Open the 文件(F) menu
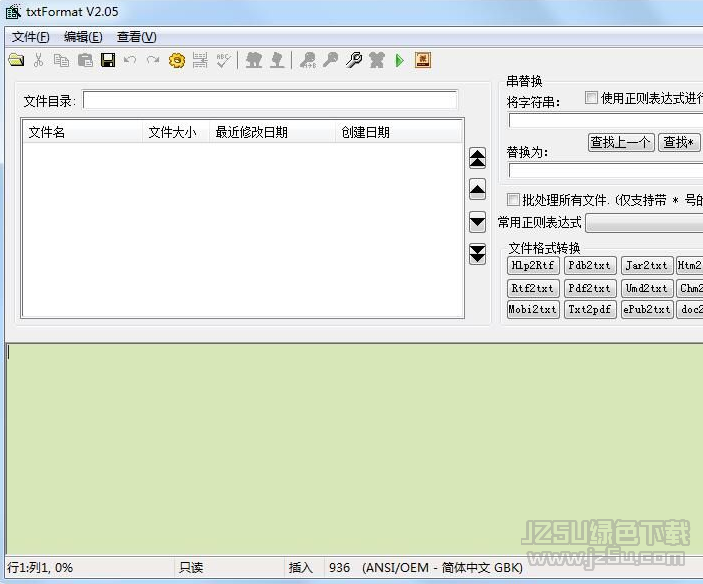 [30, 37]
